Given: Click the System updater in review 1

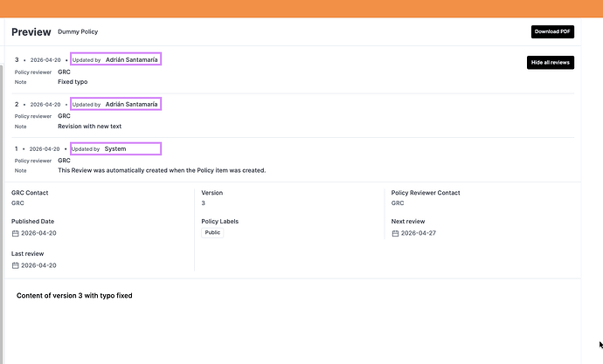Looking at the screenshot, I should [x=115, y=149].
